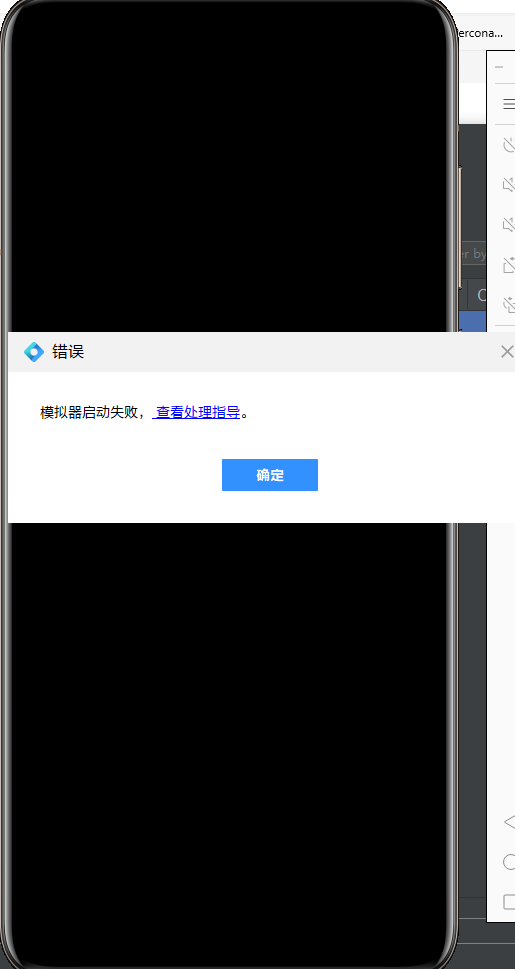Click the rotate-left device icon
The height and width of the screenshot is (969, 515).
click(x=509, y=264)
